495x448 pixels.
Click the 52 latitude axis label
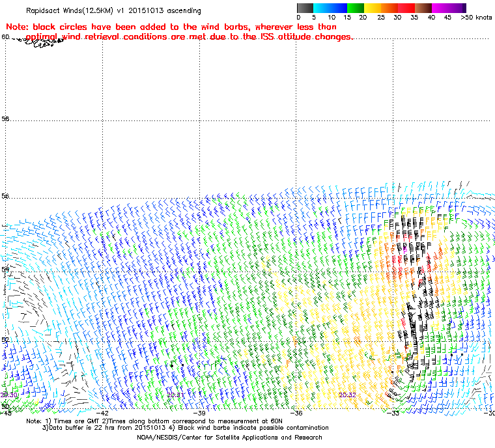[5, 340]
